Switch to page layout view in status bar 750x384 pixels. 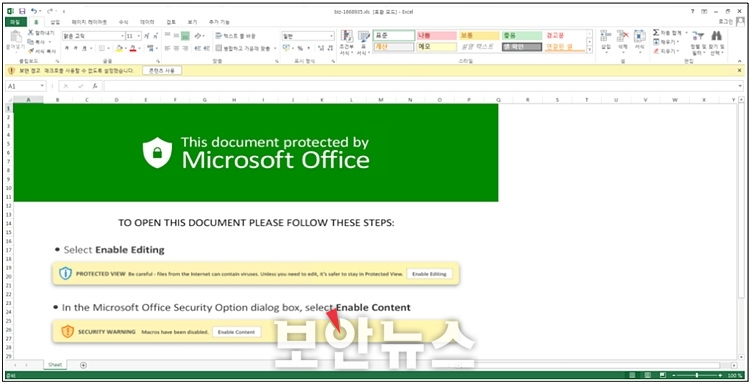click(647, 375)
